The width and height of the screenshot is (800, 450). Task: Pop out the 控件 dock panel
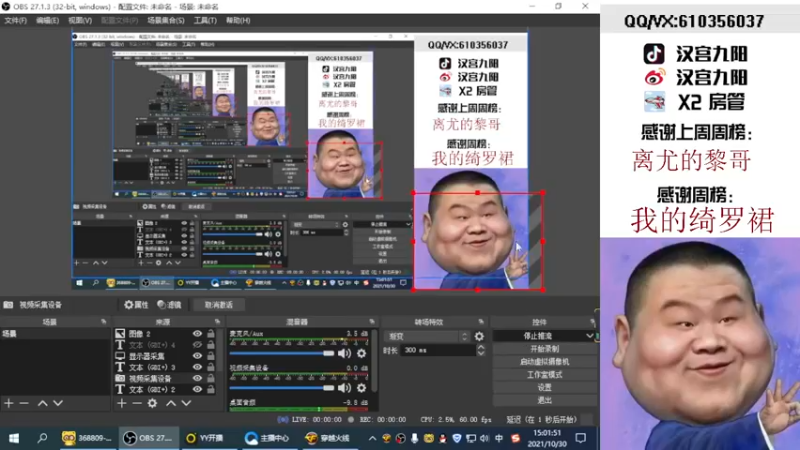coord(592,322)
